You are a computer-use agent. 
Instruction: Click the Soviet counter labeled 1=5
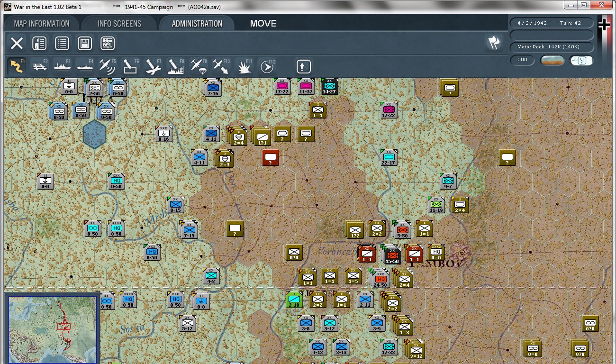tap(353, 276)
